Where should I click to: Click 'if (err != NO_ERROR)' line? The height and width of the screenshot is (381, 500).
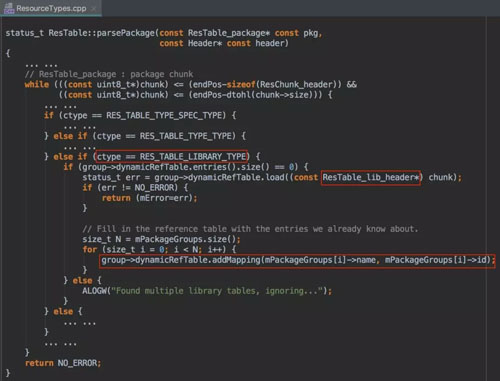click(135, 188)
